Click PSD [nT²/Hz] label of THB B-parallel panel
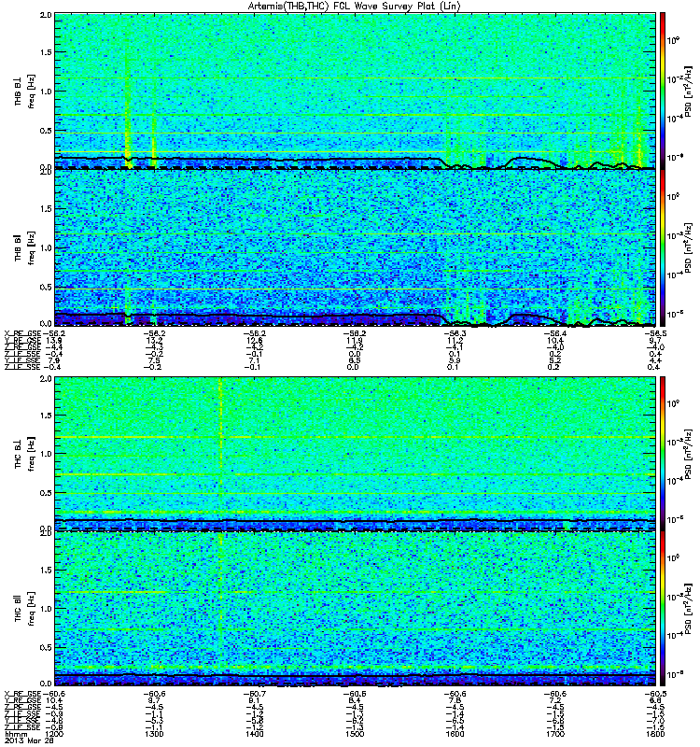The image size is (700, 747). point(688,247)
